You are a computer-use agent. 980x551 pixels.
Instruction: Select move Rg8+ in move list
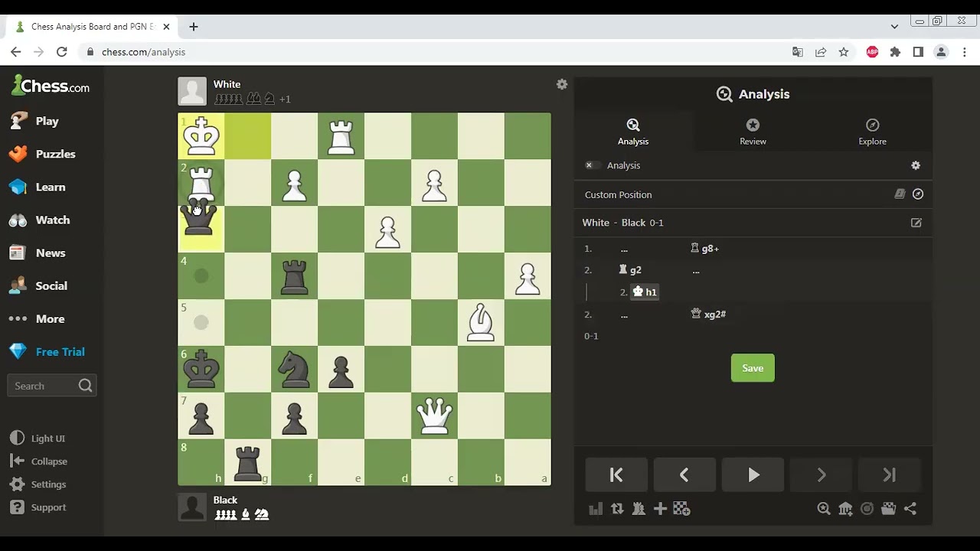tap(704, 248)
